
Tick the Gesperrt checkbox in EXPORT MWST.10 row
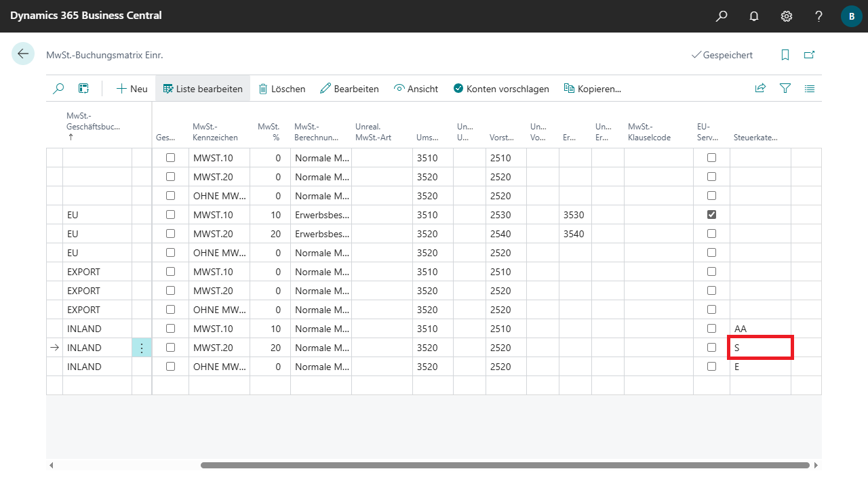point(170,272)
